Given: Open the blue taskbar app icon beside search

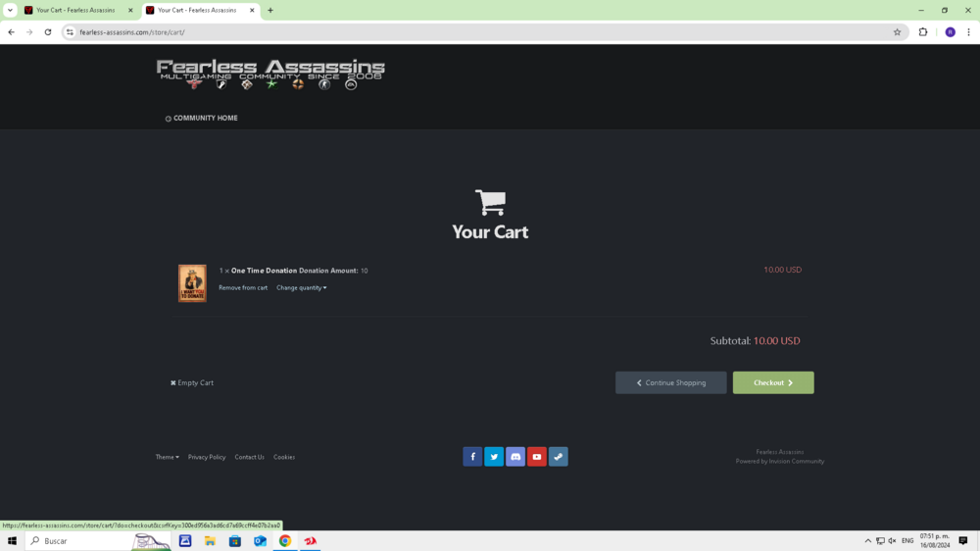Looking at the screenshot, I should click(x=185, y=540).
